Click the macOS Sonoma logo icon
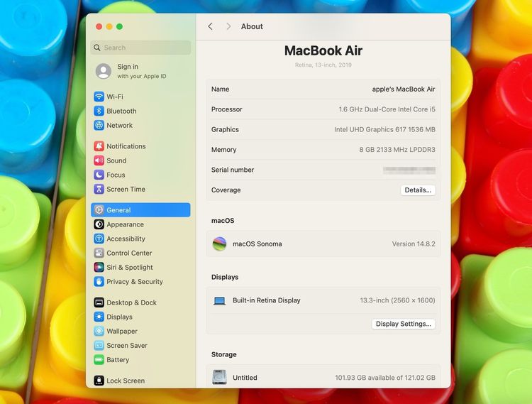The height and width of the screenshot is (404, 532). (x=219, y=244)
